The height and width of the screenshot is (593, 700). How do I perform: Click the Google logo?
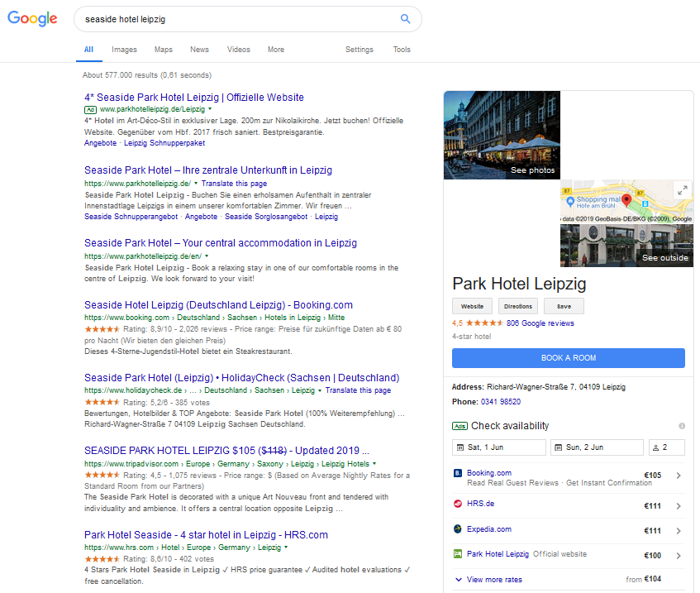click(x=33, y=19)
